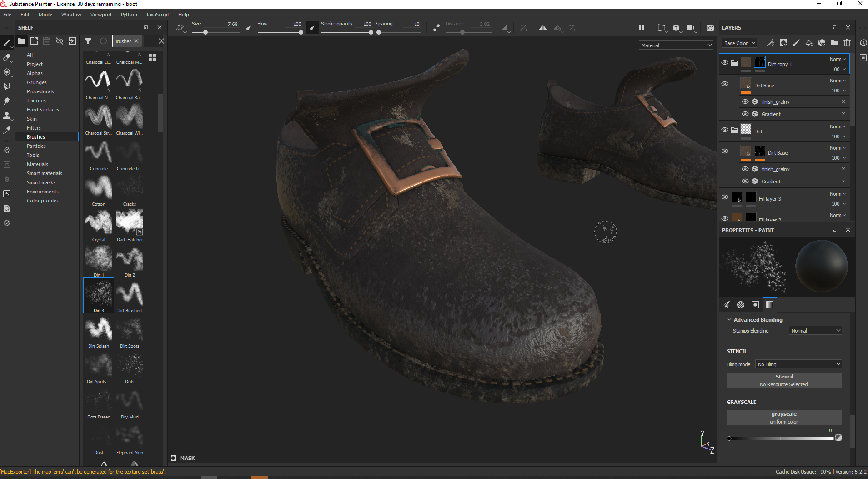This screenshot has width=868, height=479.
Task: Select the Clone stamp tool
Action: pyautogui.click(x=7, y=116)
